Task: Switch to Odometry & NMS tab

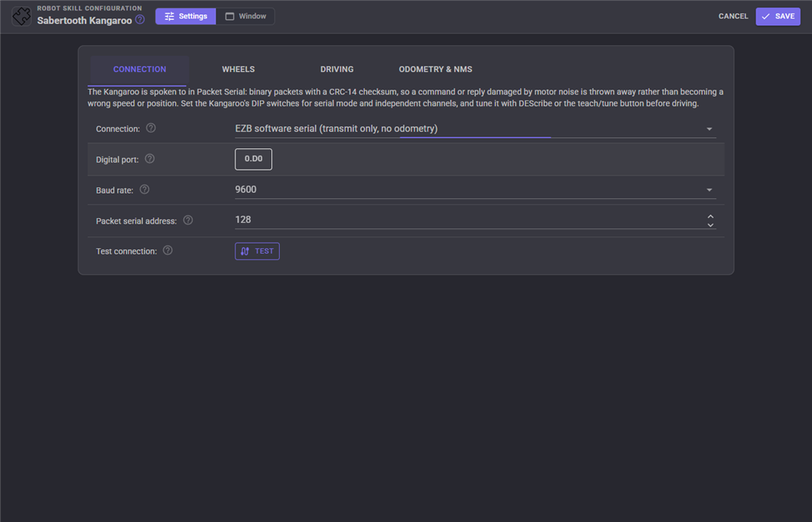Action: 435,69
